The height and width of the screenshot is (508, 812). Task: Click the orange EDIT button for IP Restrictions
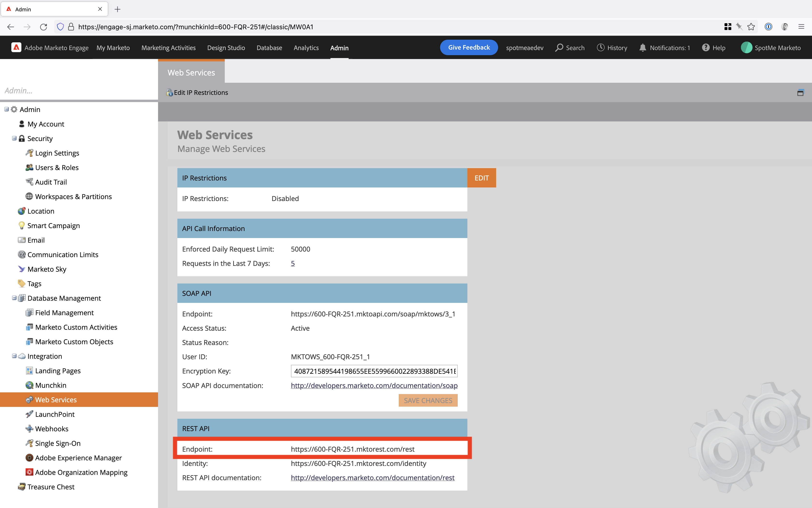[481, 178]
